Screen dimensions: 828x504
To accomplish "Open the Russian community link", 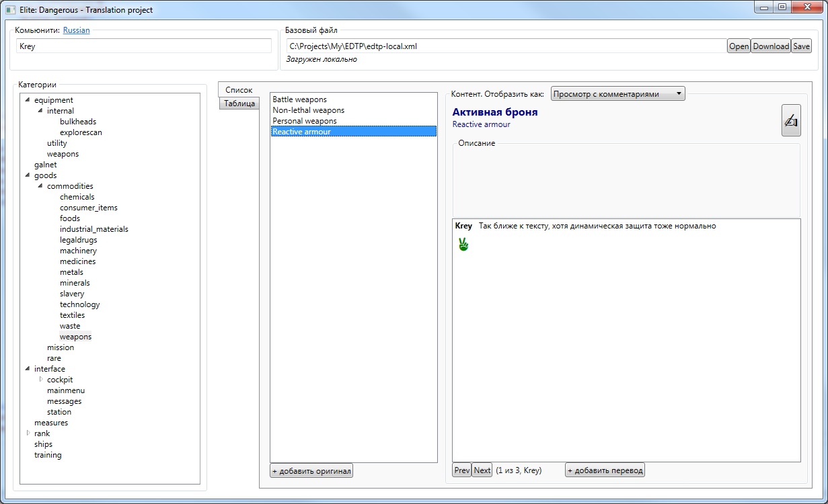I will 77,30.
